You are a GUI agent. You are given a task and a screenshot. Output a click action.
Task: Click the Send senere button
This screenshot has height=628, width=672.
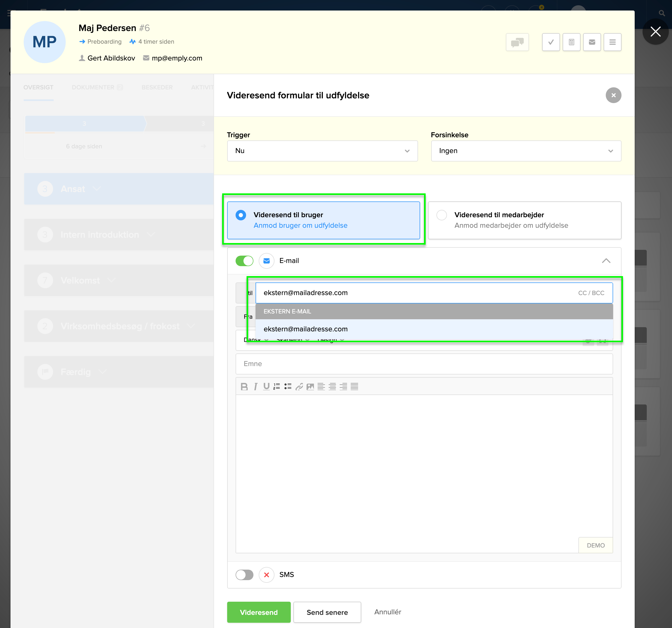click(x=327, y=612)
